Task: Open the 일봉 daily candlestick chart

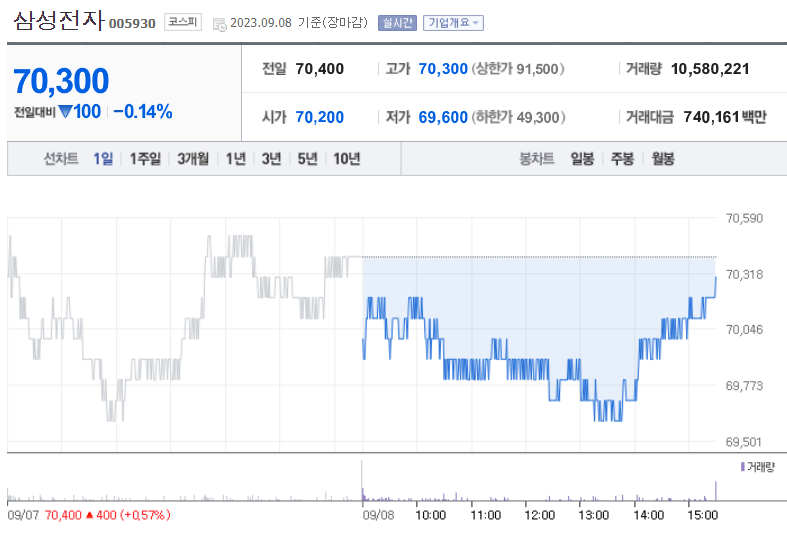Action: [582, 159]
